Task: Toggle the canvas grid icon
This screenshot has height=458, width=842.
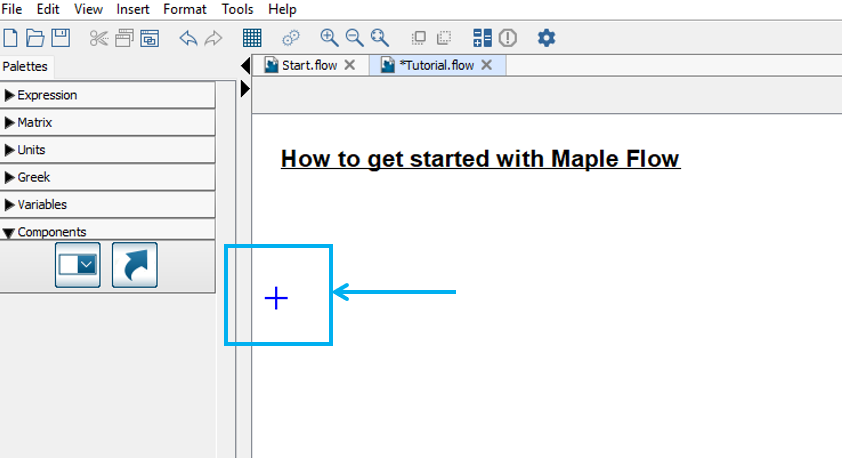Action: pos(252,38)
